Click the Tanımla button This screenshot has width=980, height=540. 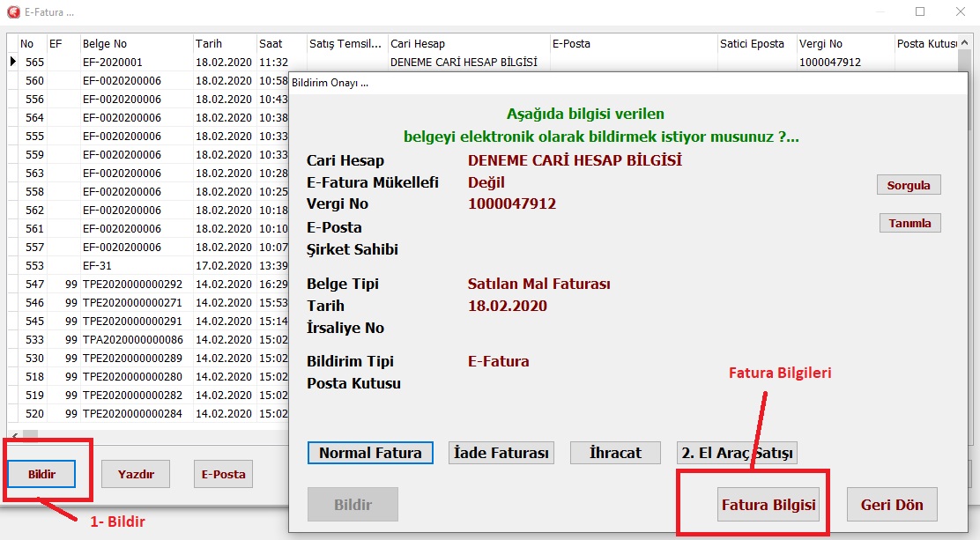pyautogui.click(x=909, y=223)
